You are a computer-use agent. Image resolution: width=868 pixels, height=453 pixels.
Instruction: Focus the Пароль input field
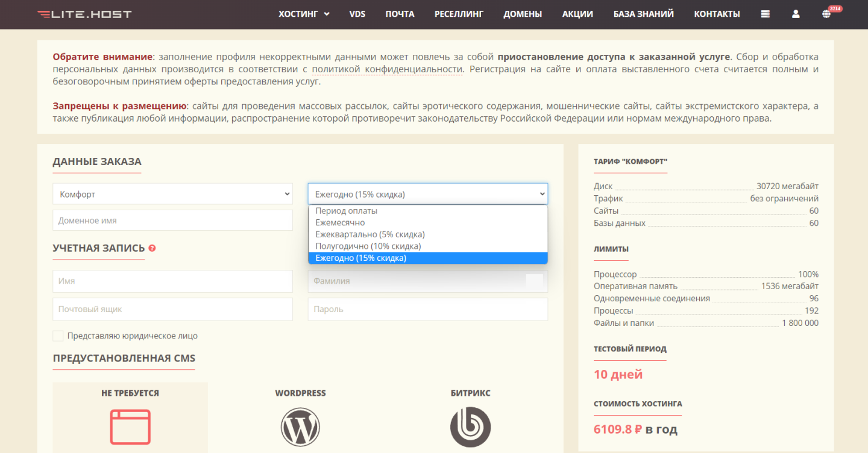[428, 309]
